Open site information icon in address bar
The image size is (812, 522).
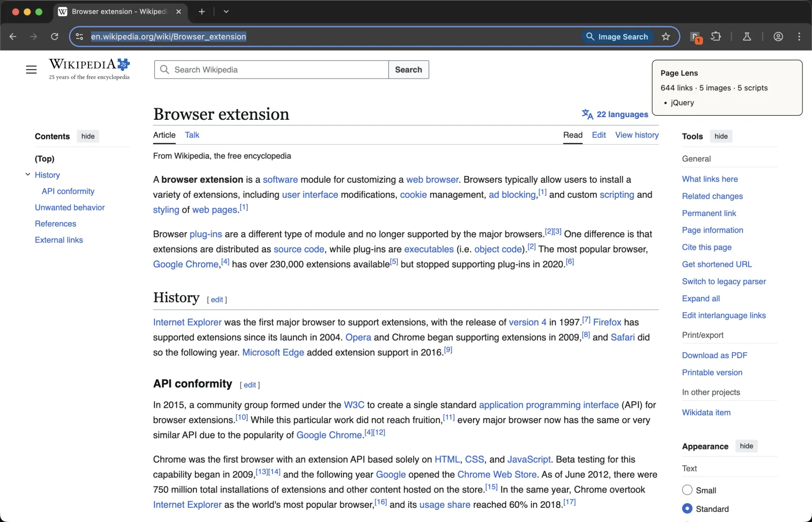(x=79, y=37)
